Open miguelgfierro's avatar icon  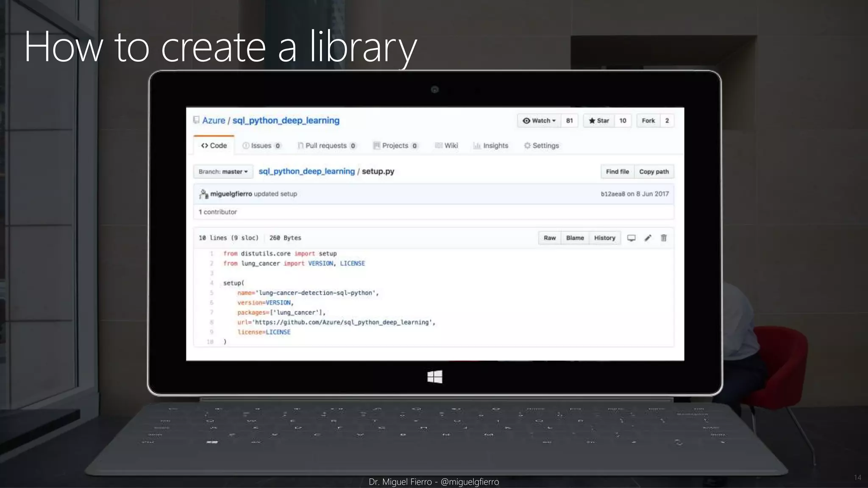pyautogui.click(x=203, y=194)
